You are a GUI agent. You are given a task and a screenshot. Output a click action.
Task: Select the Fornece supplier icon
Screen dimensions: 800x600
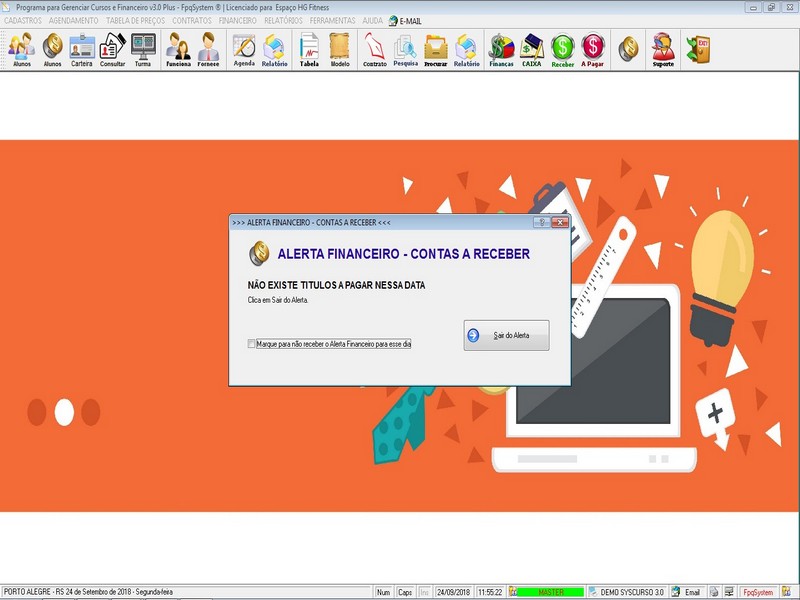[208, 50]
